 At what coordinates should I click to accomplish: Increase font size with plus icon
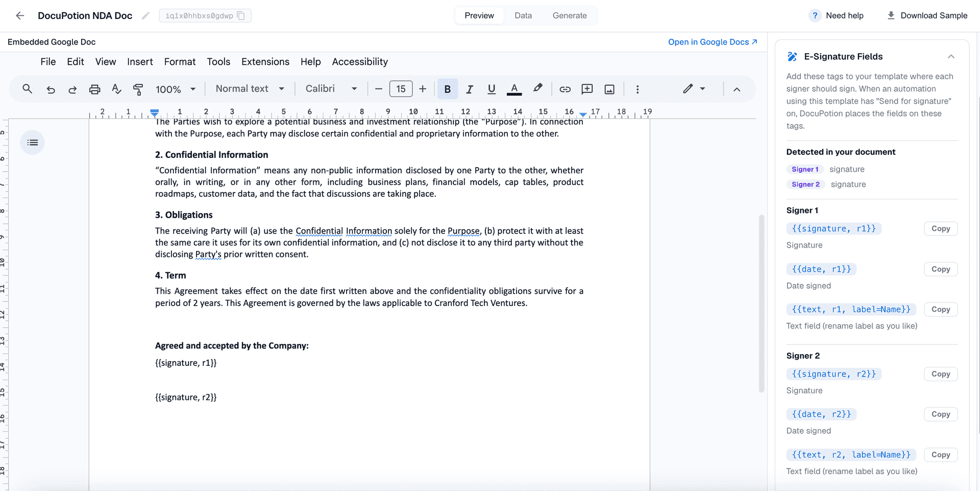coord(423,89)
